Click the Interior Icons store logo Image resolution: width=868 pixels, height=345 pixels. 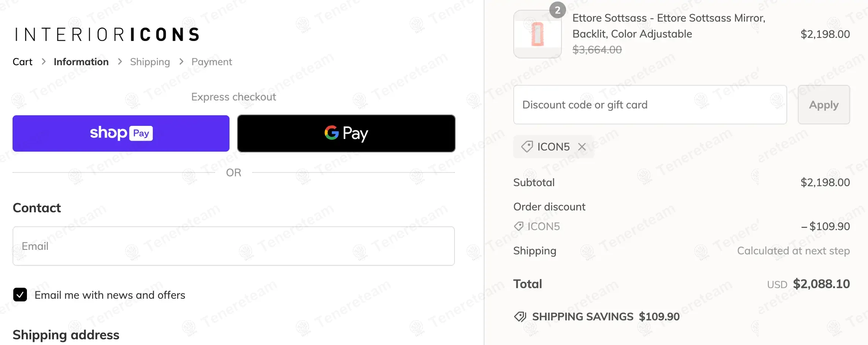pos(107,34)
